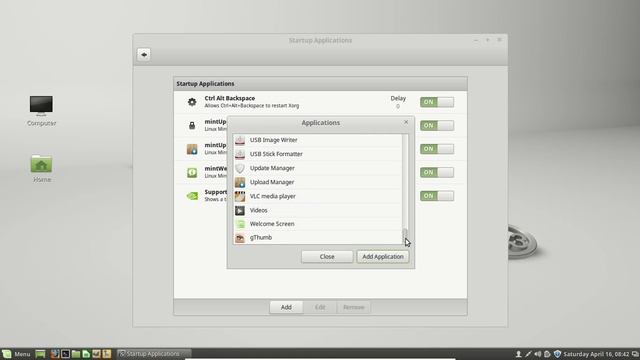This screenshot has height=360, width=640.
Task: Click the gThumb icon
Action: pos(240,238)
